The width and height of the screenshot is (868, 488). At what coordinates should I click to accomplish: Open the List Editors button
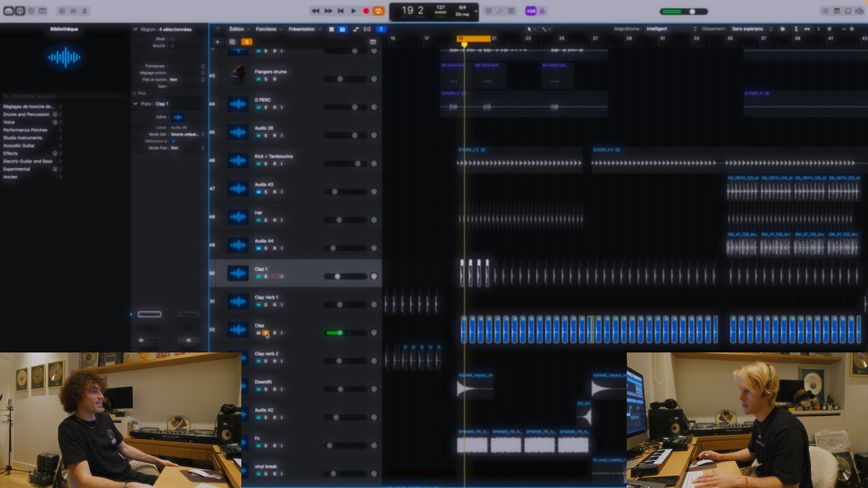[825, 11]
